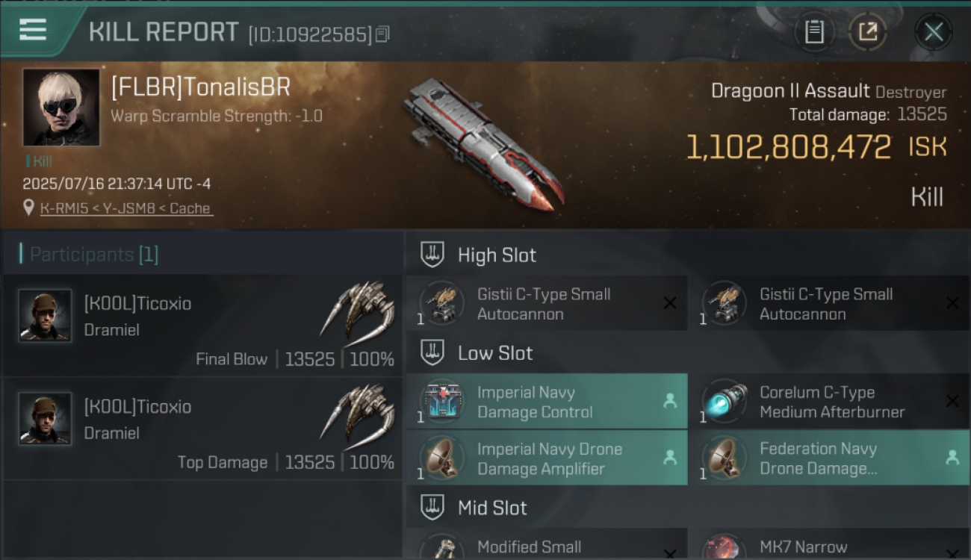Click the Dramiel ship icon for Final Blow
This screenshot has height=560, width=971.
(358, 308)
